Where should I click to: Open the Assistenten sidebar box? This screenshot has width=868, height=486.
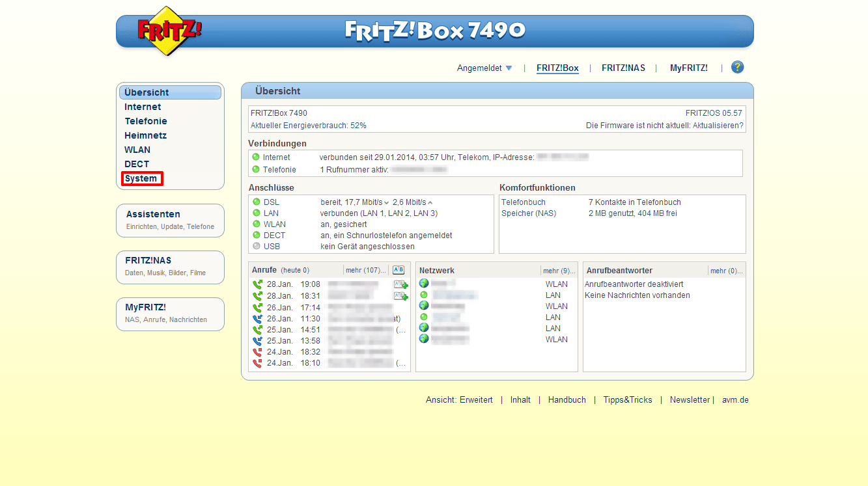(x=170, y=221)
